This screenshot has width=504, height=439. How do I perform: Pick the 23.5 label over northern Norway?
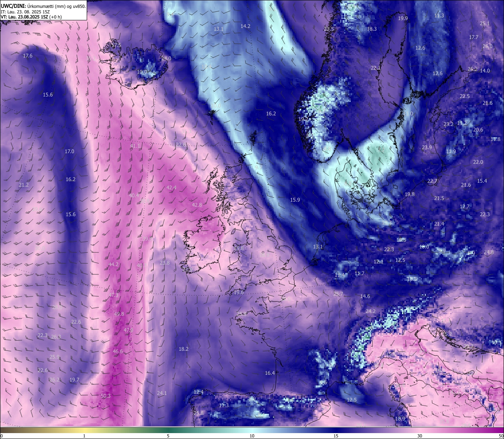tap(329, 29)
